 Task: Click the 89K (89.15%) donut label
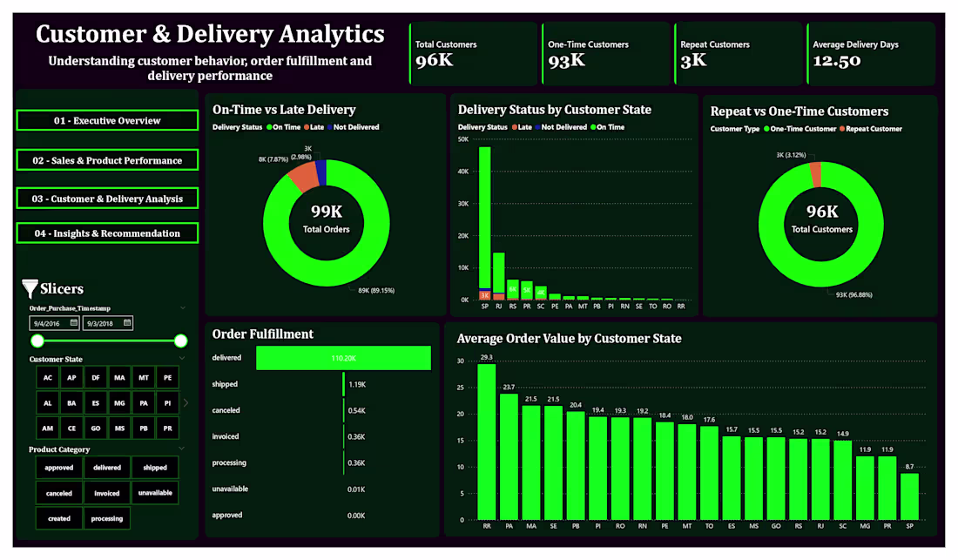pyautogui.click(x=376, y=291)
